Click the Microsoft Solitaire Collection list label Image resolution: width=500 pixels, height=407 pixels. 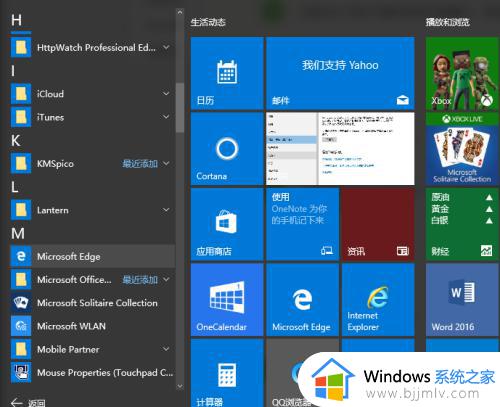pyautogui.click(x=97, y=303)
